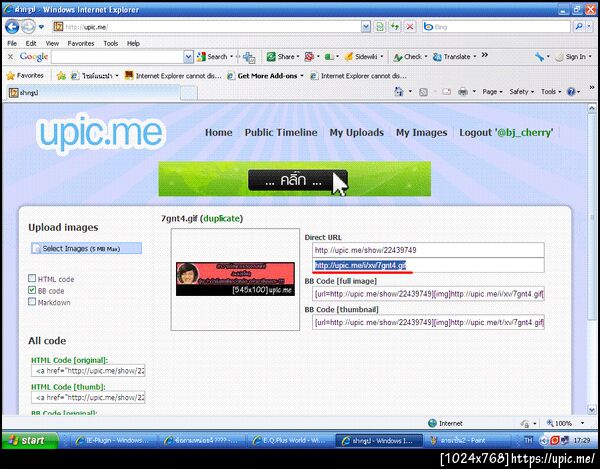The width and height of the screenshot is (600, 469).
Task: Click the page scrollbar down arrow
Action: [592, 409]
